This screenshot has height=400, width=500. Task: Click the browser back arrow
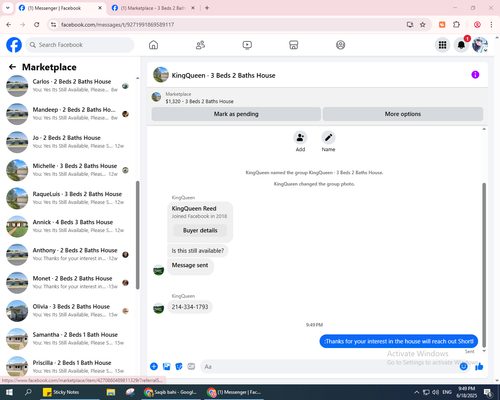pos(9,25)
